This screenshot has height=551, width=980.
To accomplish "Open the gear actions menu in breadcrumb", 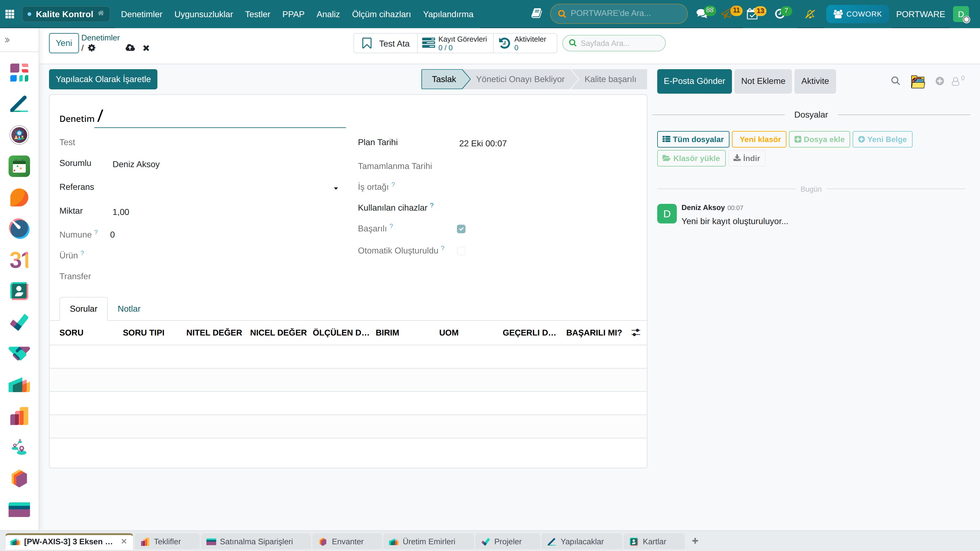I will (92, 48).
